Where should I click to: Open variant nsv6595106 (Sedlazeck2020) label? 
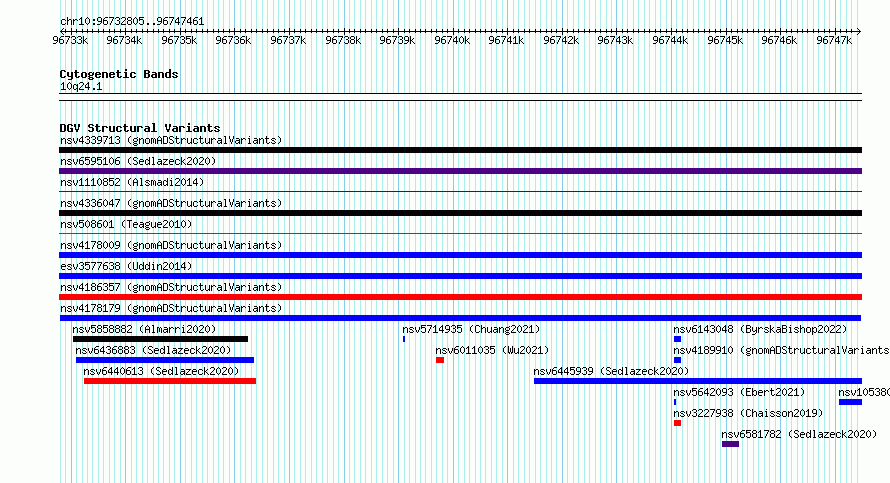click(x=138, y=161)
